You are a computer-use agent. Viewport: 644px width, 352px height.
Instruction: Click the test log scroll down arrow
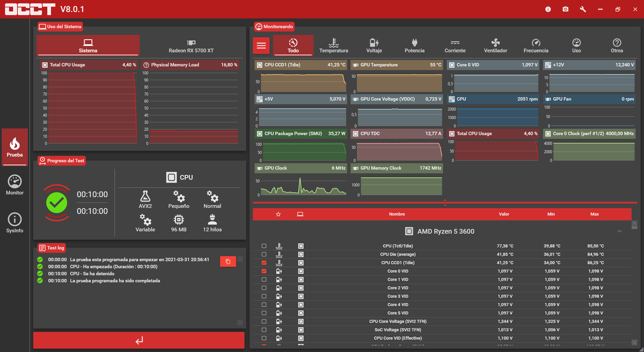click(x=240, y=322)
